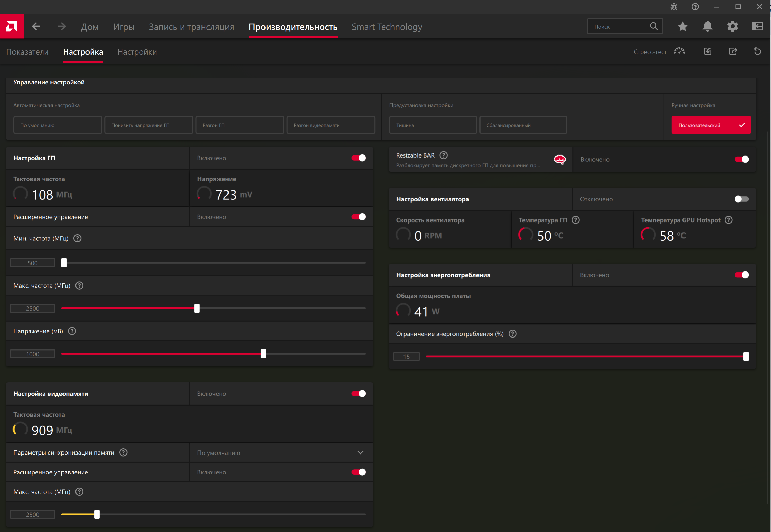Viewport: 771px width, 532px height.
Task: Choose the Тишина tuning preset
Action: (433, 125)
